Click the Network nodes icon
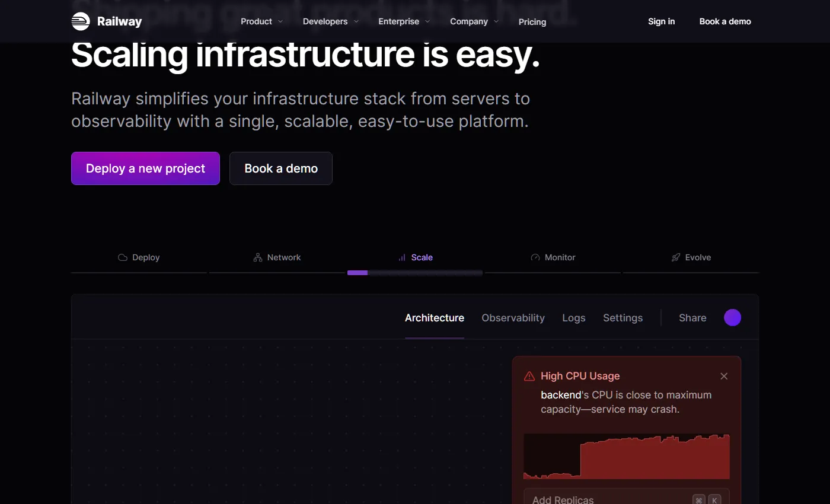The width and height of the screenshot is (830, 504). (258, 257)
